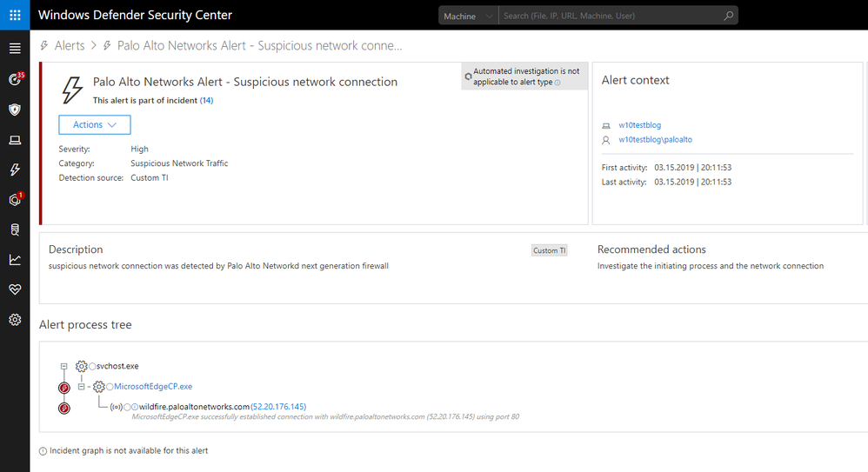
Task: Open Settings gear icon in sidebar
Action: point(15,320)
